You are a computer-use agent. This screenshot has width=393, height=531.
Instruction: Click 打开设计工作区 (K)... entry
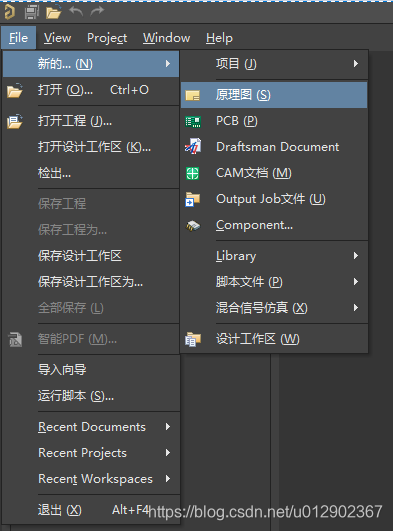91,147
